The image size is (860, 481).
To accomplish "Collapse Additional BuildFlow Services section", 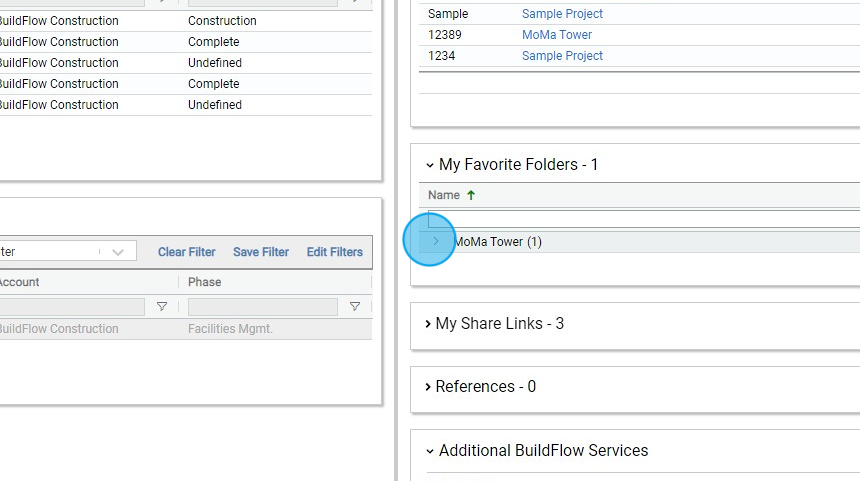I will 430,451.
